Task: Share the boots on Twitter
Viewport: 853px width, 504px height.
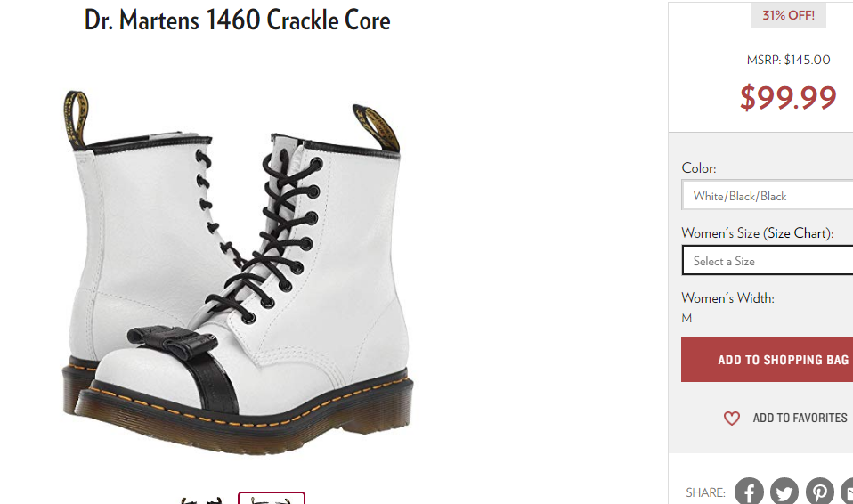Action: 784,491
